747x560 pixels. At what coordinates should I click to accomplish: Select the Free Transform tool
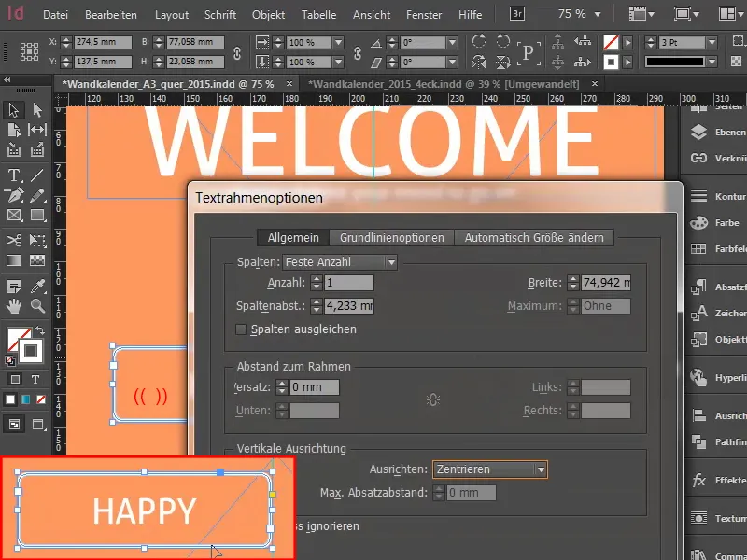(37, 240)
